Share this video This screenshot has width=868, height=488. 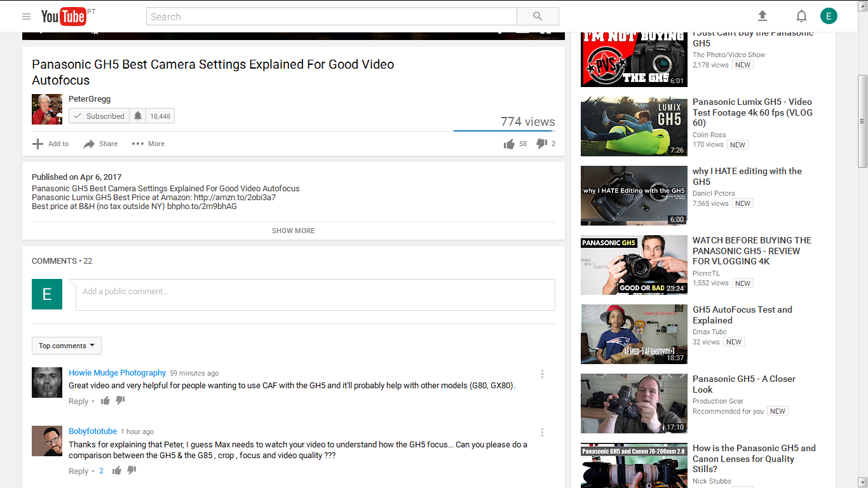point(100,144)
